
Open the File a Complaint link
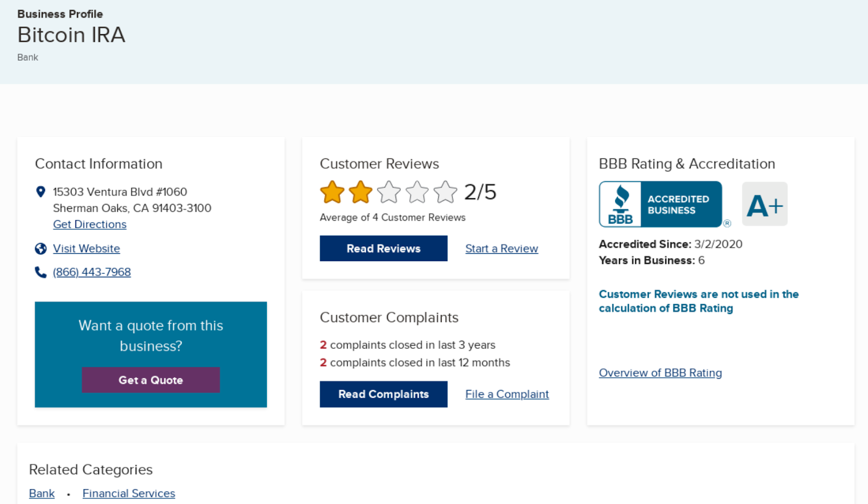coord(507,394)
